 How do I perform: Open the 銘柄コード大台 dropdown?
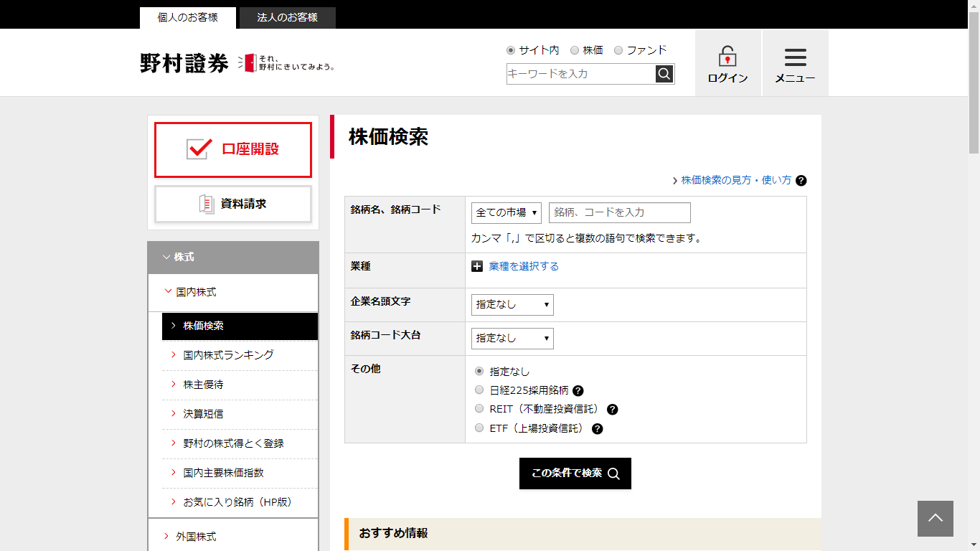click(512, 338)
